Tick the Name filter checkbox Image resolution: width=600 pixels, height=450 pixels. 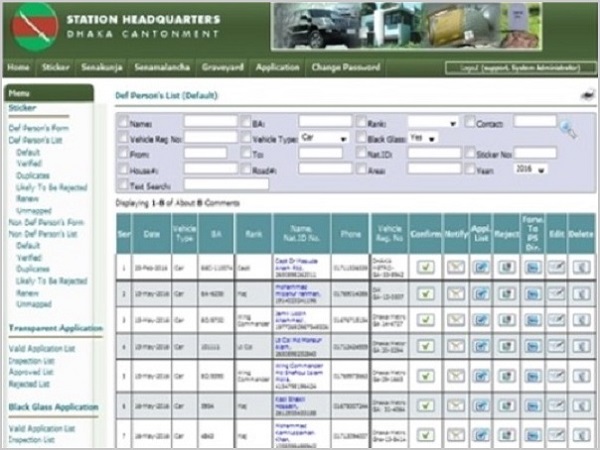123,122
